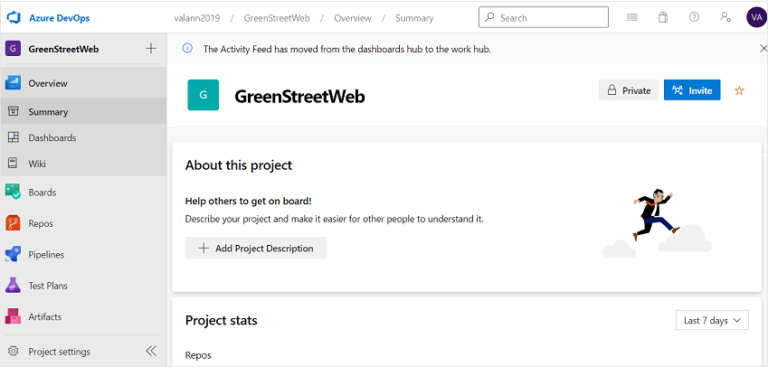
Task: Open the Test Plans flask icon
Action: 13,286
